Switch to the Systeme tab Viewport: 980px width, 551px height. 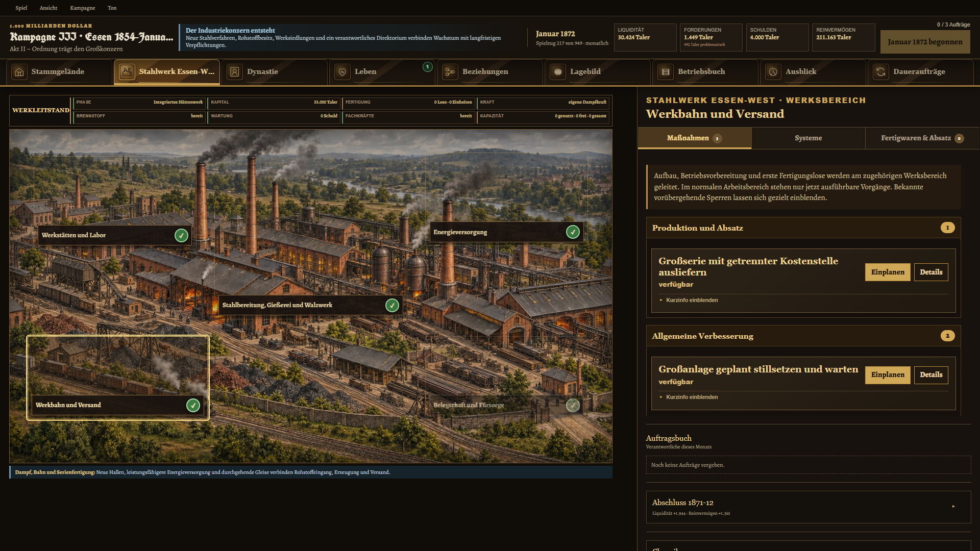(808, 138)
